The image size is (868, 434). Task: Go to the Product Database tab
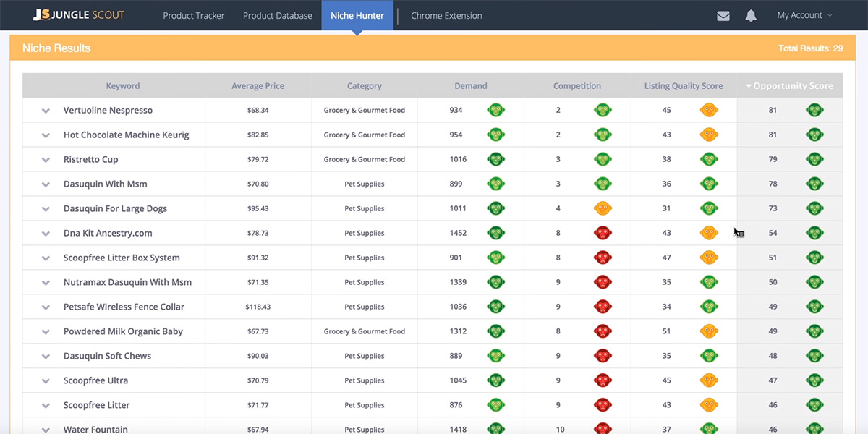click(278, 15)
